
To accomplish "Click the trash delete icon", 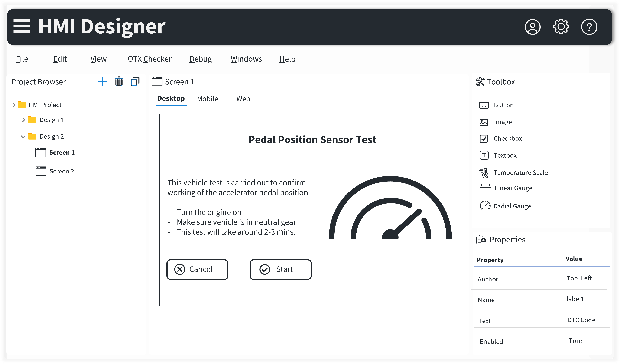I will [119, 82].
